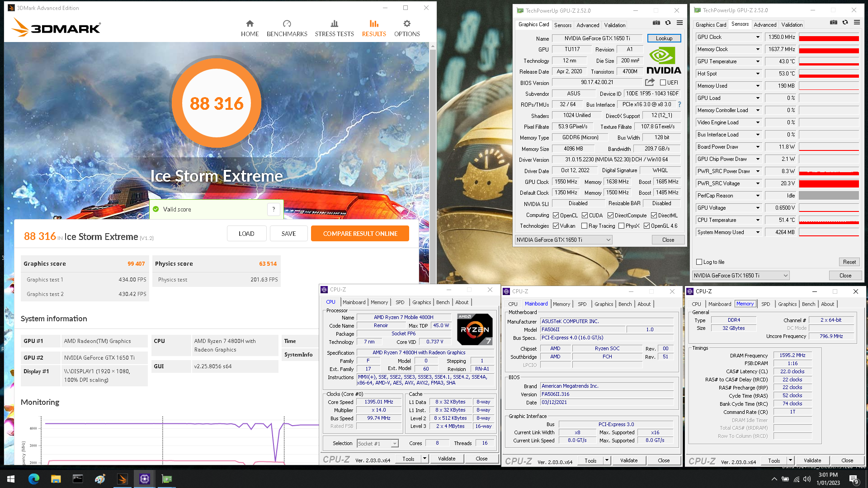Click the LOAD button in 3DMark

point(246,234)
